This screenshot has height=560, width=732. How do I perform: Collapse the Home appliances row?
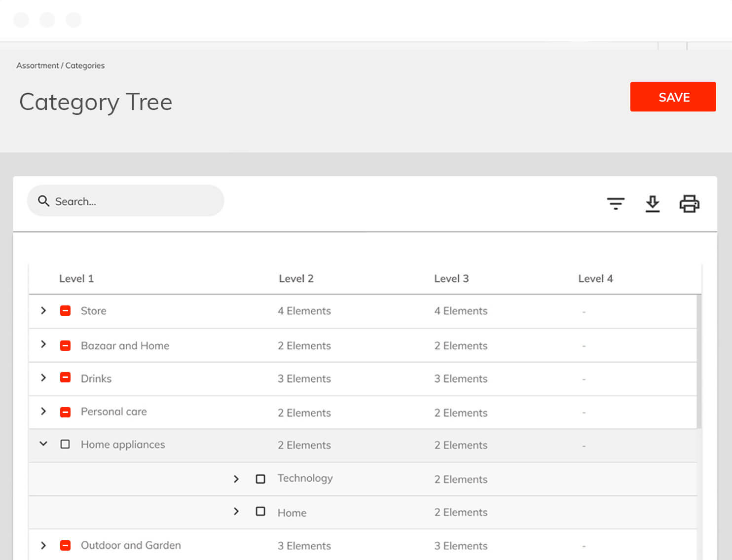coord(43,444)
